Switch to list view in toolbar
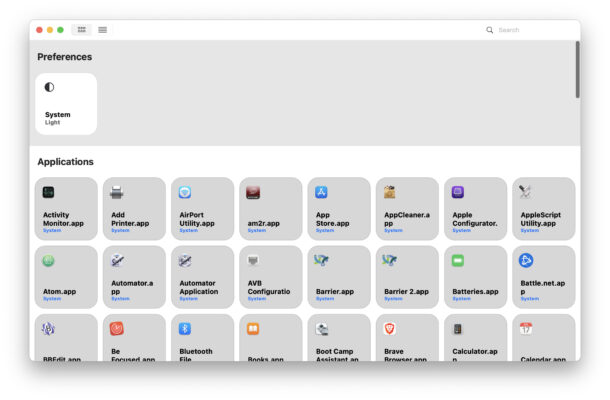 coord(102,30)
